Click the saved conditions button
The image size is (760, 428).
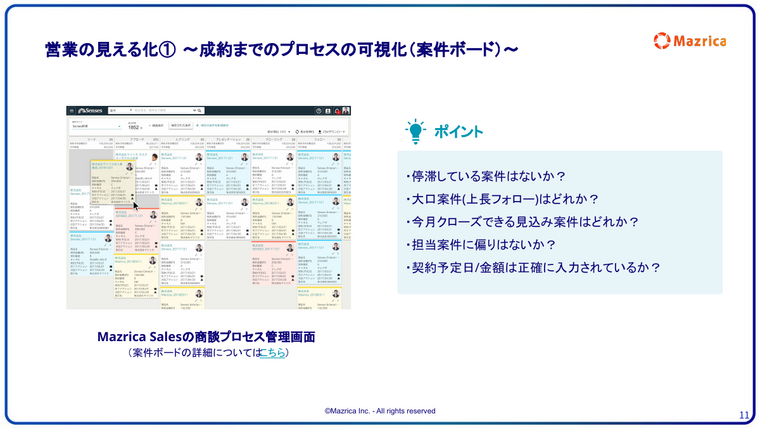[x=180, y=126]
